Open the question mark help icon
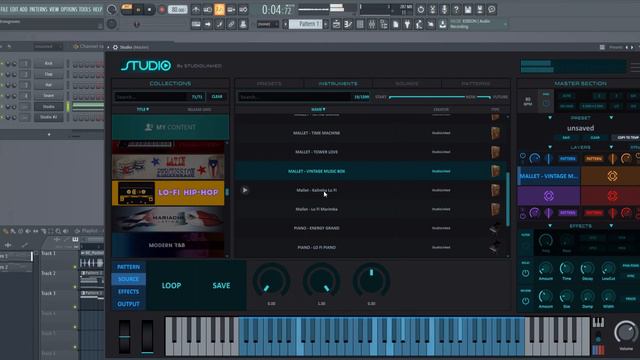 click(x=456, y=9)
